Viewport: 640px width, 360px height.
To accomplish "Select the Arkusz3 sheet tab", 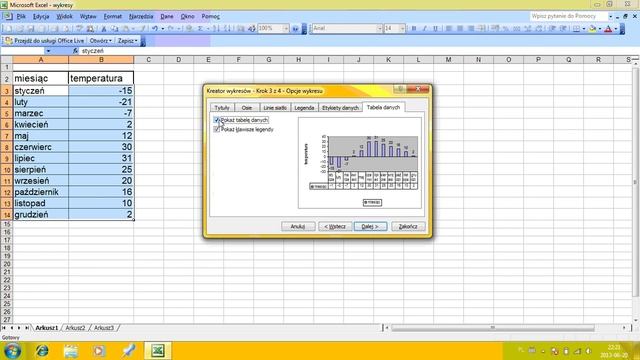I will point(104,328).
